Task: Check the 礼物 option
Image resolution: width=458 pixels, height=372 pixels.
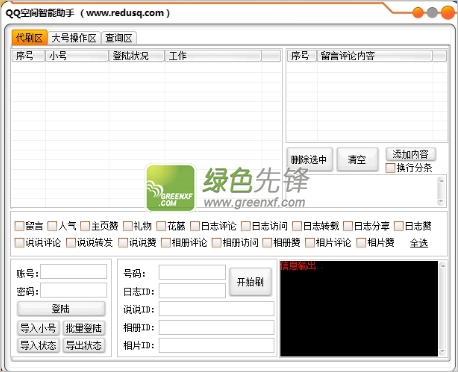Action: point(128,226)
